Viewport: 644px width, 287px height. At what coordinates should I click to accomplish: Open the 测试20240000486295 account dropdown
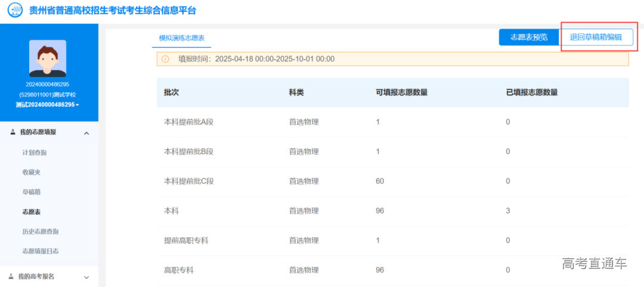pyautogui.click(x=48, y=104)
